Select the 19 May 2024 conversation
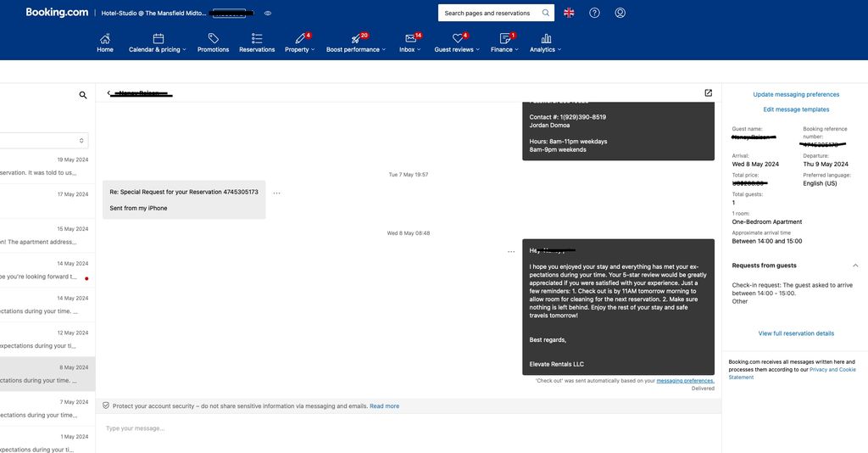 47,166
